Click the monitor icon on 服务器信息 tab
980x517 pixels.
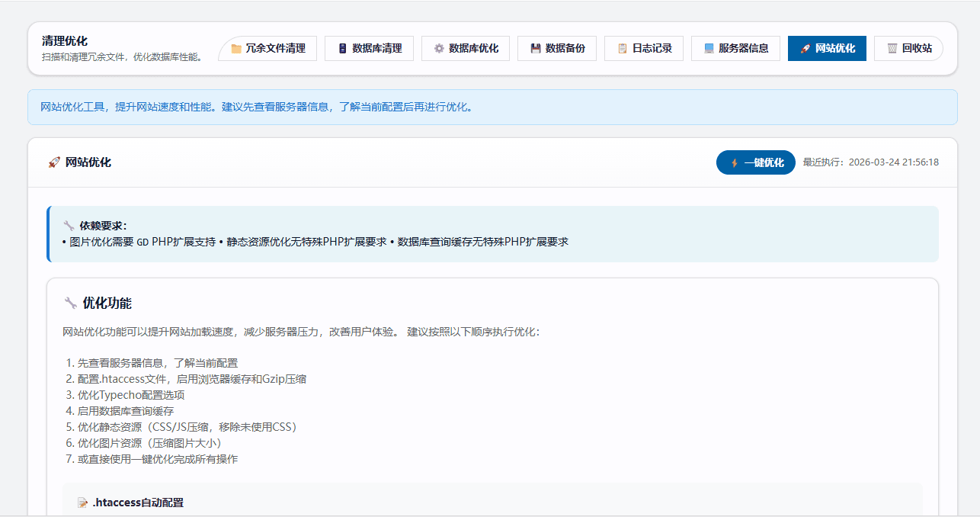(x=709, y=49)
